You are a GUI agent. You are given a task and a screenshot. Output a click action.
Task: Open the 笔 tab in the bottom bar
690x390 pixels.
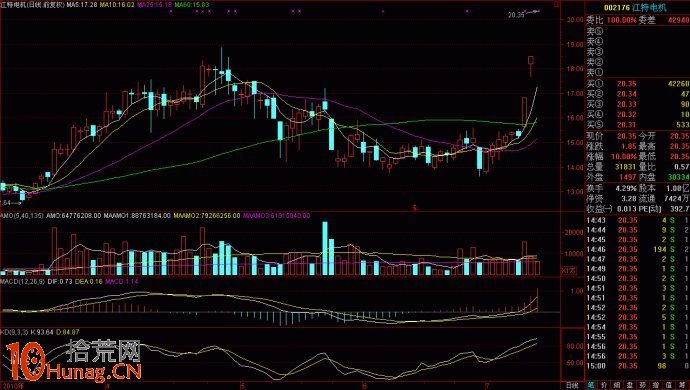pos(591,385)
